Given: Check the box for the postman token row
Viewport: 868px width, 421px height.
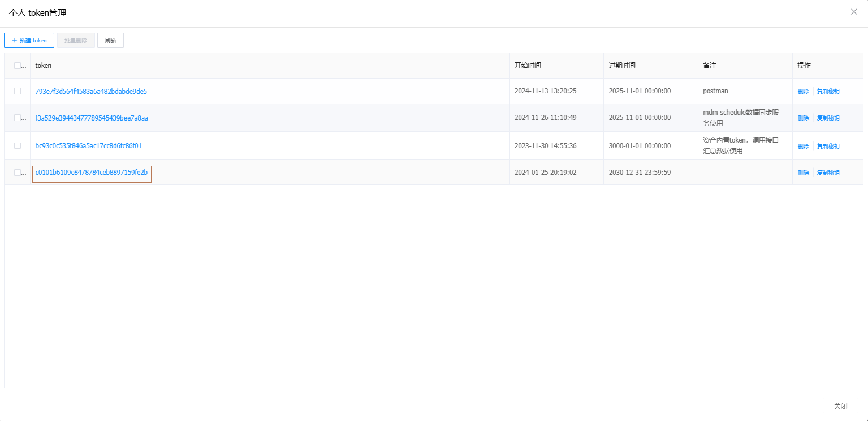Looking at the screenshot, I should 18,91.
